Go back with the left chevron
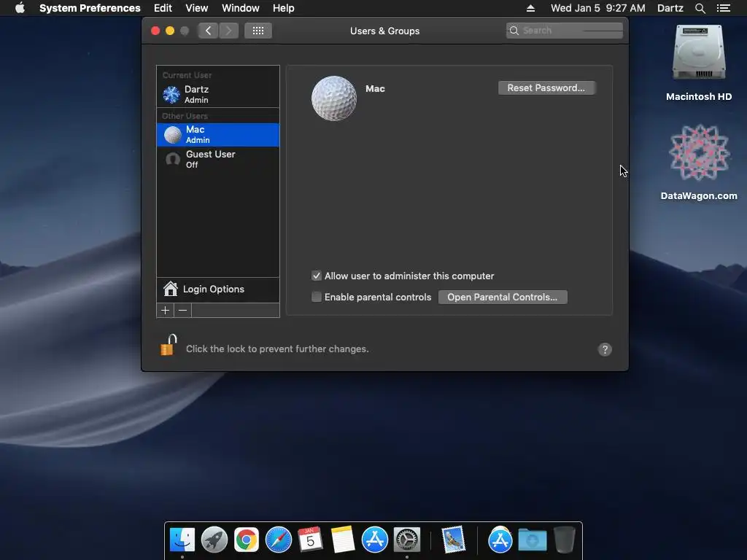Image resolution: width=747 pixels, height=560 pixels. point(208,31)
